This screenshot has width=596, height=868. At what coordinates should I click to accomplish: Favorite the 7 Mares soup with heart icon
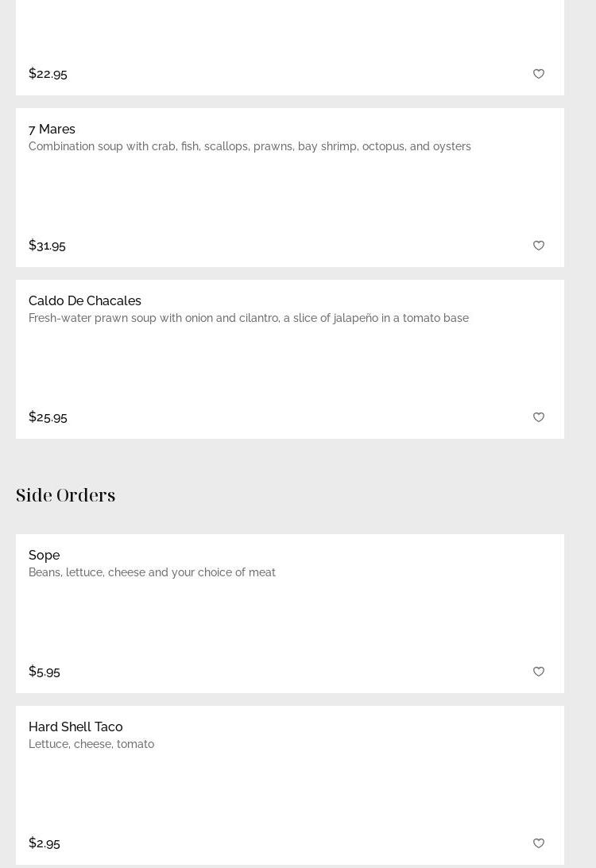(x=539, y=246)
